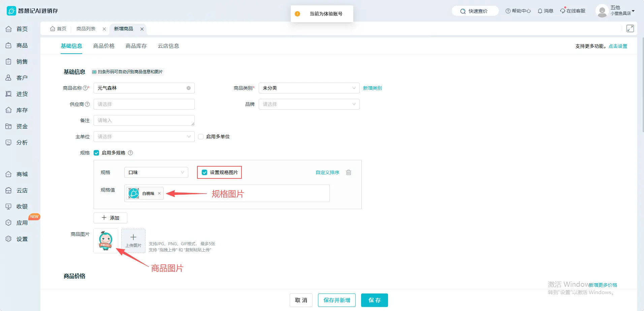Open the 云店 sidebar section
644x311 pixels.
17,190
